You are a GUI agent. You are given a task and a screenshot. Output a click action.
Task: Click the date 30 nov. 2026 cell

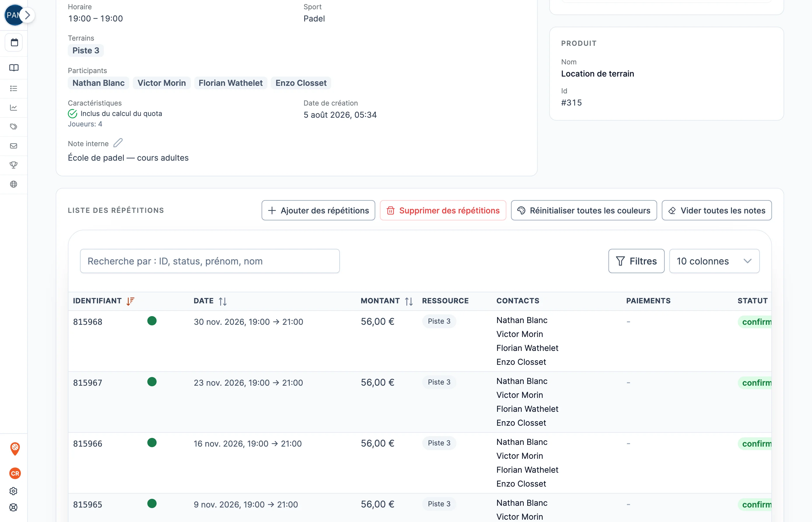point(249,322)
